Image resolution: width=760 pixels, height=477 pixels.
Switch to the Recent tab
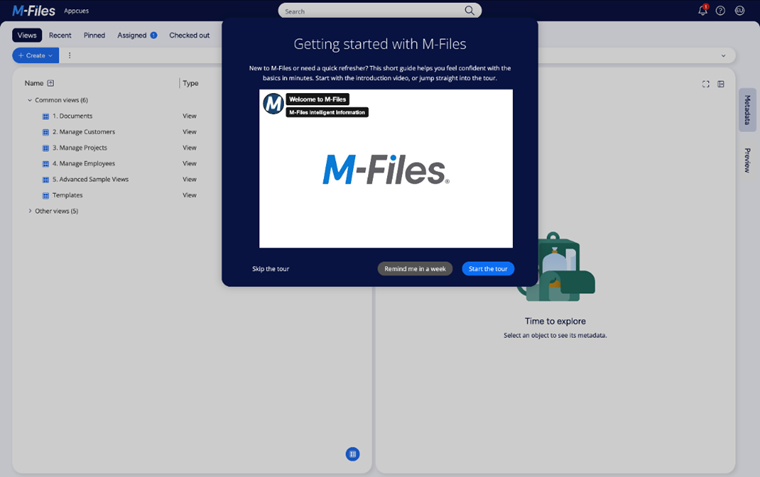60,35
